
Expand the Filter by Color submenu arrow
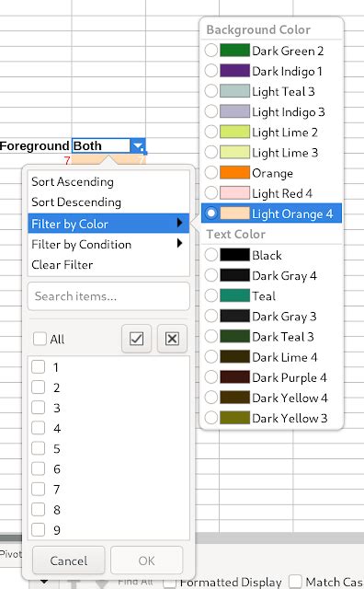[x=179, y=223]
